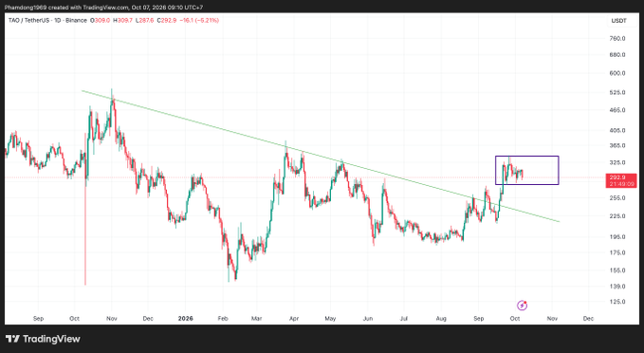The height and width of the screenshot is (353, 644).
Task: Click the 155.0 price axis label
Action: point(617,270)
